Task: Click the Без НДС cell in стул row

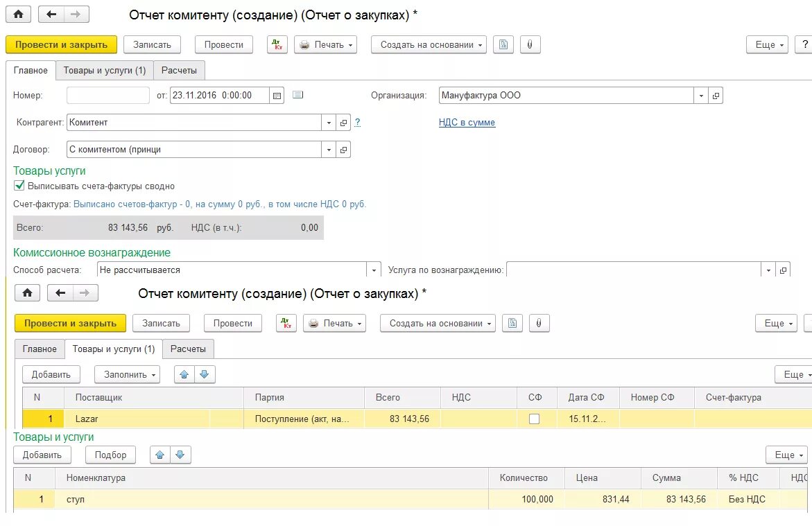Action: [748, 499]
